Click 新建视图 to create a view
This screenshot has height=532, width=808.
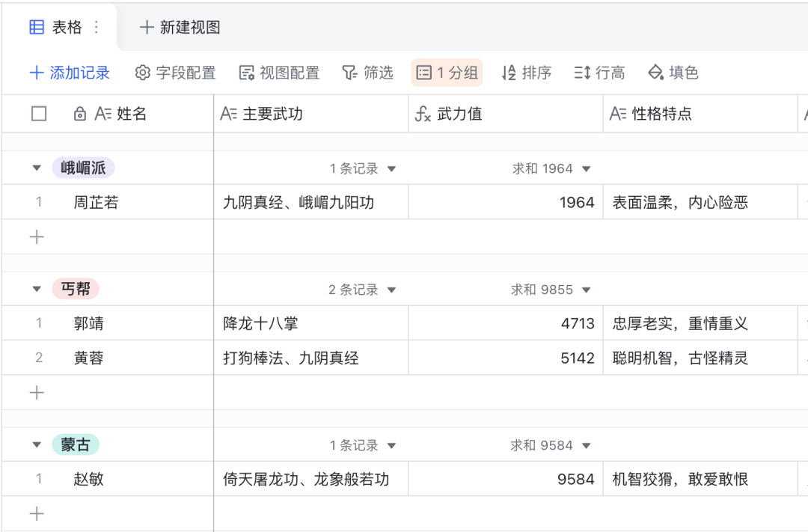[x=180, y=26]
